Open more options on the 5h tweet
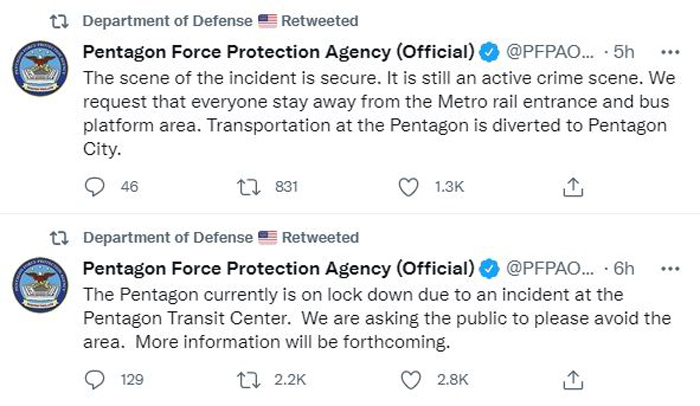Image resolution: width=700 pixels, height=406 pixels. 670,52
